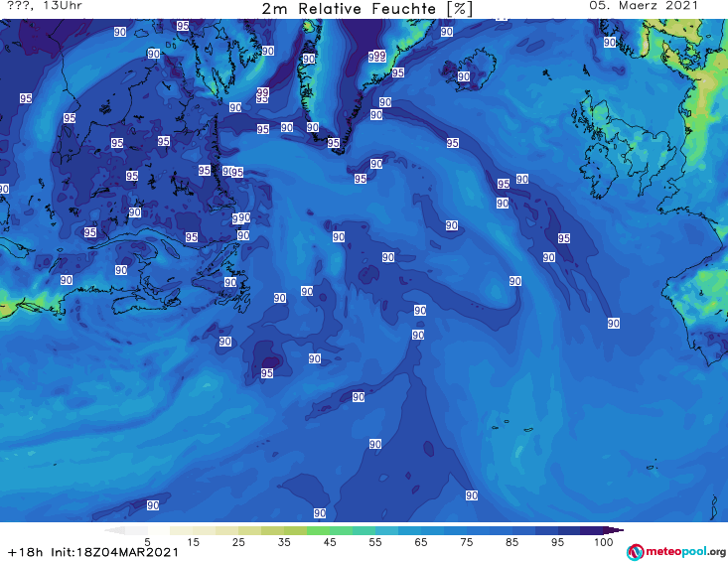The height and width of the screenshot is (562, 728).
Task: Click the color bar value 25
Action: click(238, 542)
